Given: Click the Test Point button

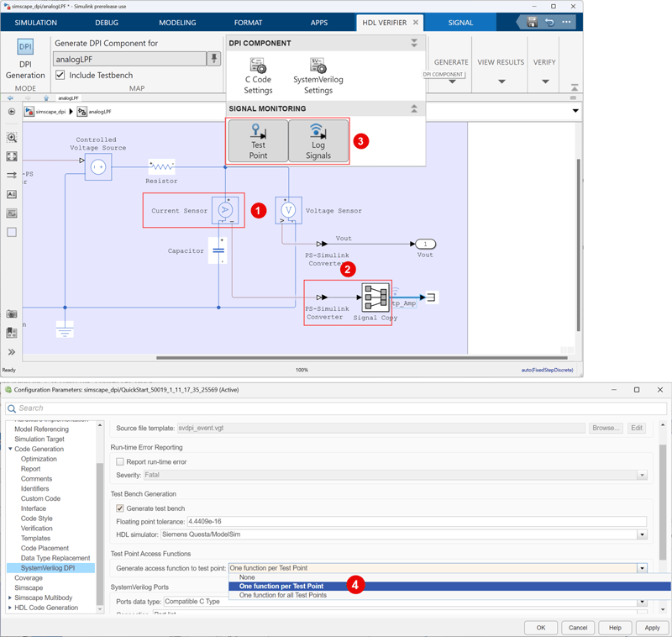Looking at the screenshot, I should click(x=259, y=140).
